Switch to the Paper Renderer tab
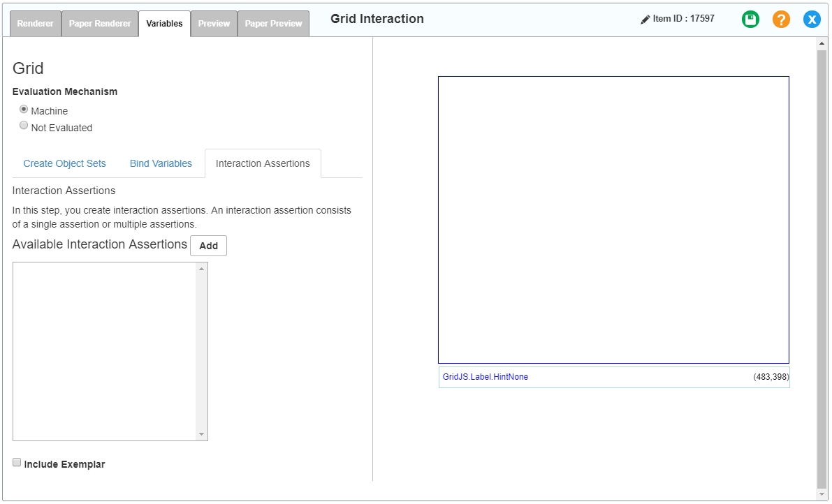 [x=99, y=23]
